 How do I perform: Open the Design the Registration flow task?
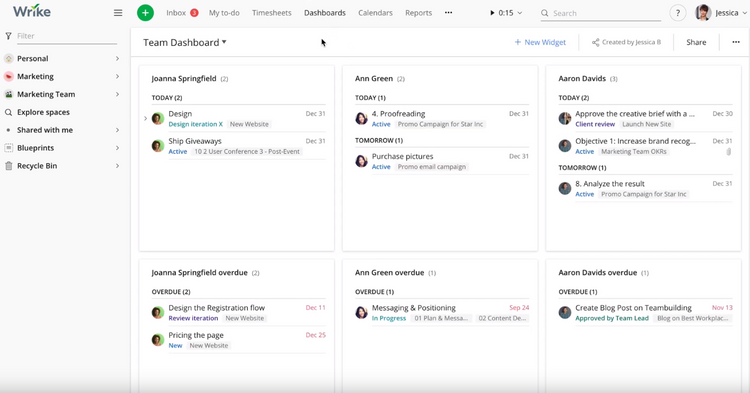click(x=216, y=308)
